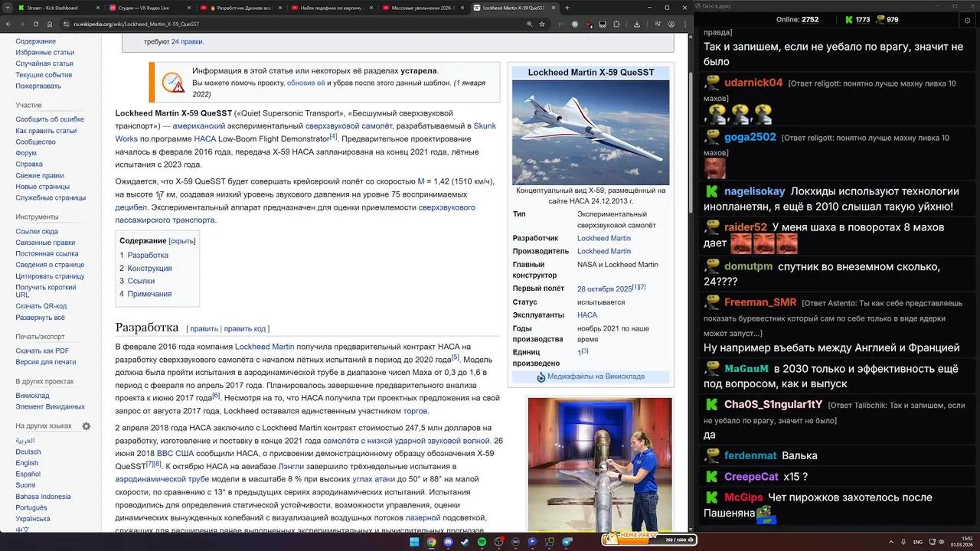Open Spotify from the taskbar
This screenshot has height=551, width=980.
[x=482, y=542]
